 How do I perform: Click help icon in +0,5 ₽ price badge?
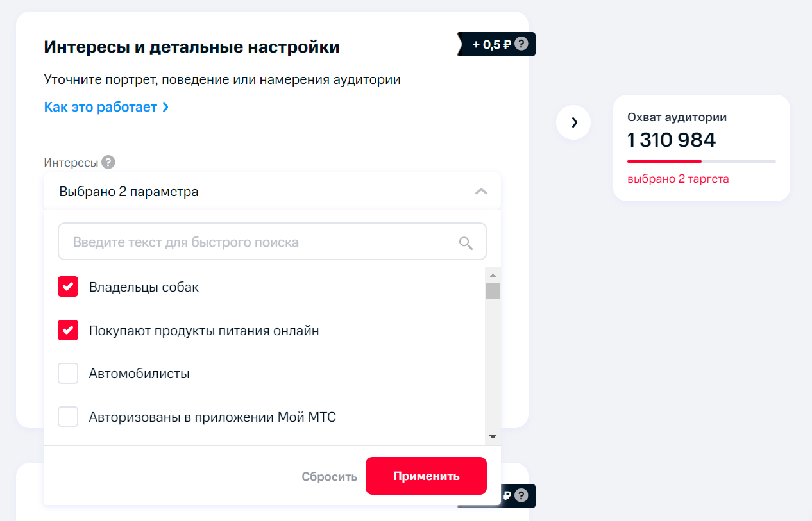pos(521,44)
